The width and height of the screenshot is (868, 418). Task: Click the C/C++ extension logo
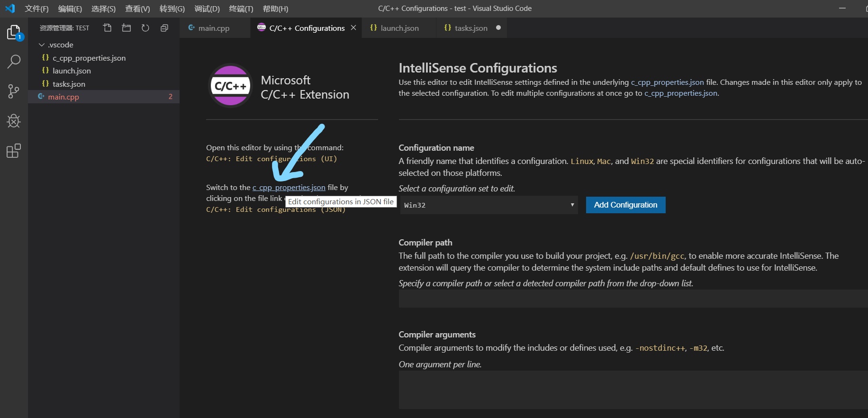[x=231, y=86]
